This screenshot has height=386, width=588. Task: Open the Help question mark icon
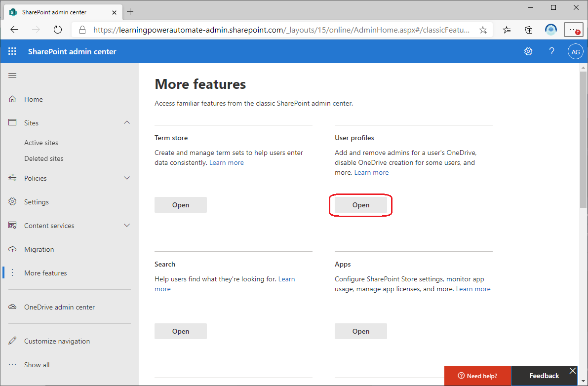tap(551, 51)
